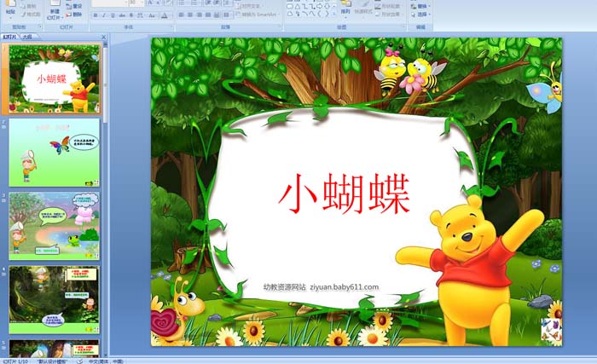Toggle Underline formatting
This screenshot has height=364, width=597.
point(113,15)
